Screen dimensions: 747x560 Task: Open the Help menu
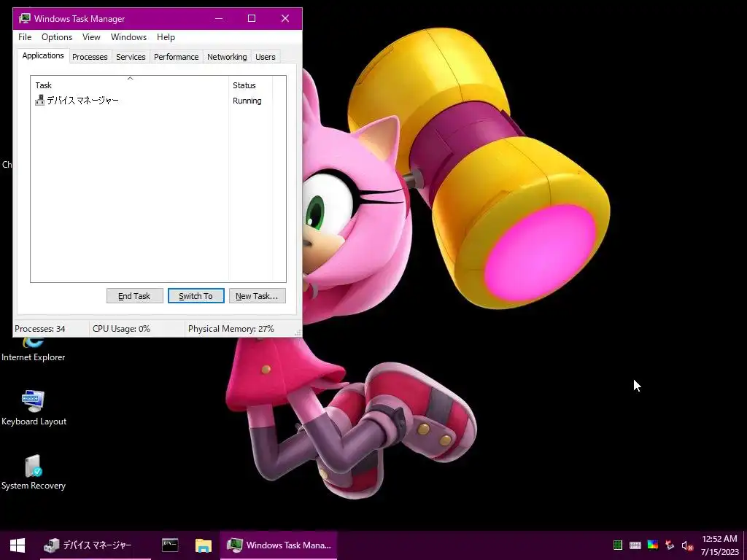tap(166, 37)
